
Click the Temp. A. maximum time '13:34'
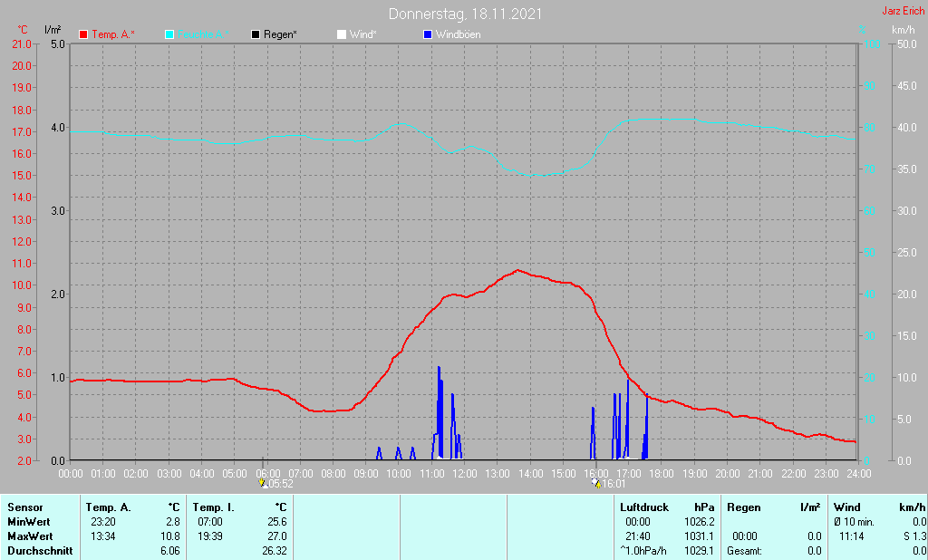point(103,536)
